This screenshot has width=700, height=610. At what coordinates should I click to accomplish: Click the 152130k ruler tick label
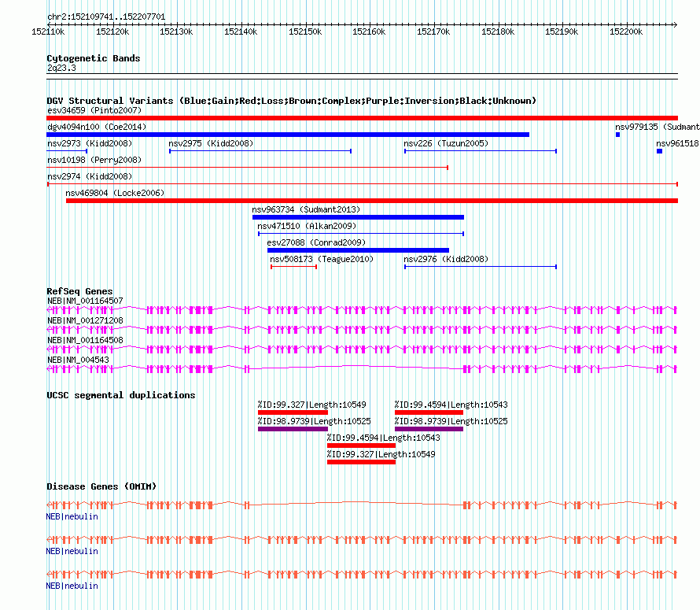pyautogui.click(x=176, y=31)
